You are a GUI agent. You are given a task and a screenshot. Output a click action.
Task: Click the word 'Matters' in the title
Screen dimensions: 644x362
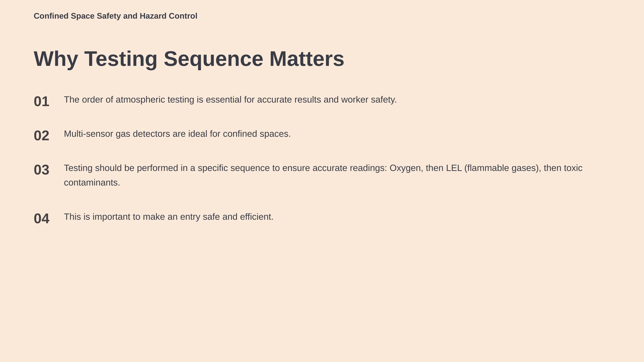pos(307,59)
